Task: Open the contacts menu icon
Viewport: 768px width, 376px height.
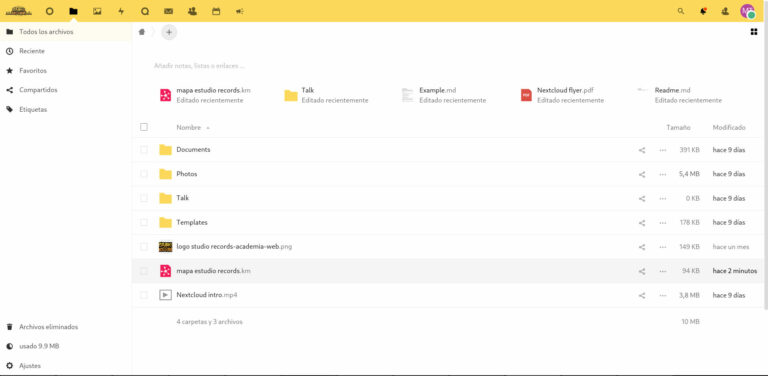Action: (x=725, y=11)
